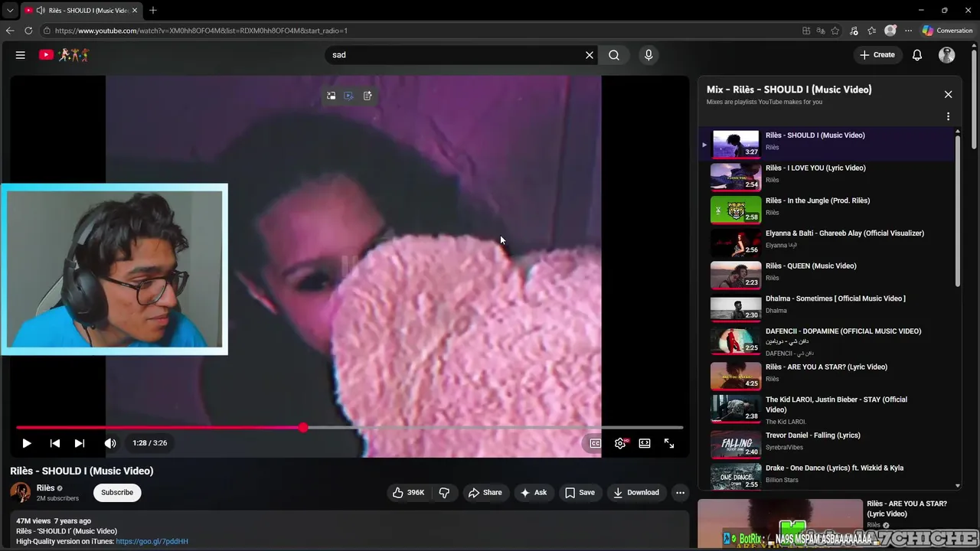
Task: Play the paused video
Action: (x=27, y=443)
